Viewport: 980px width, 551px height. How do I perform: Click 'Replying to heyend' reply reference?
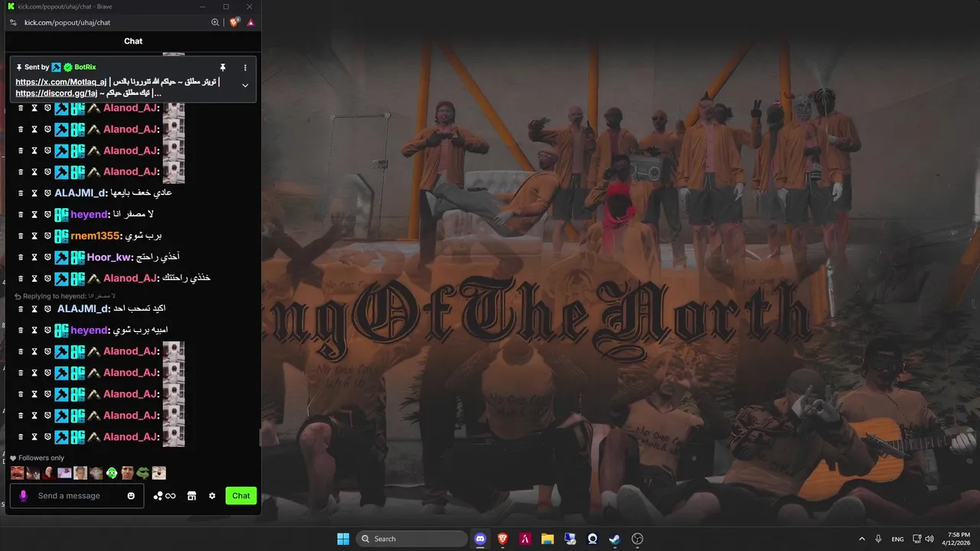click(x=65, y=295)
